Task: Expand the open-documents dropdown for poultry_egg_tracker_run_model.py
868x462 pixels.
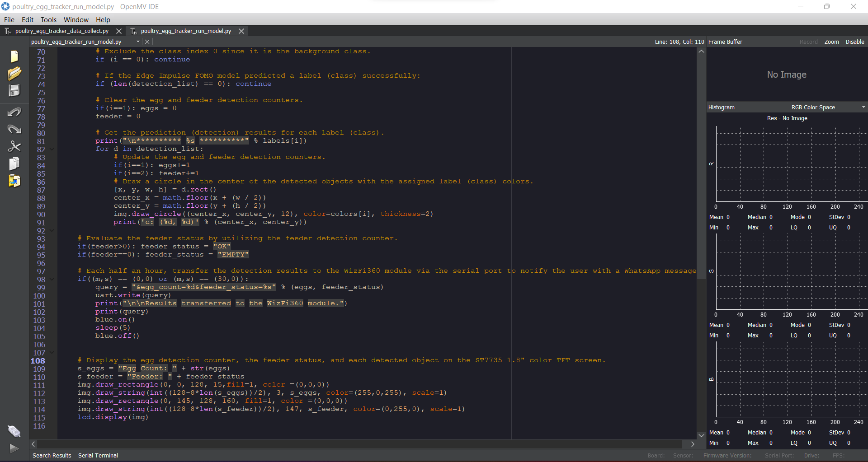Action: tap(138, 42)
